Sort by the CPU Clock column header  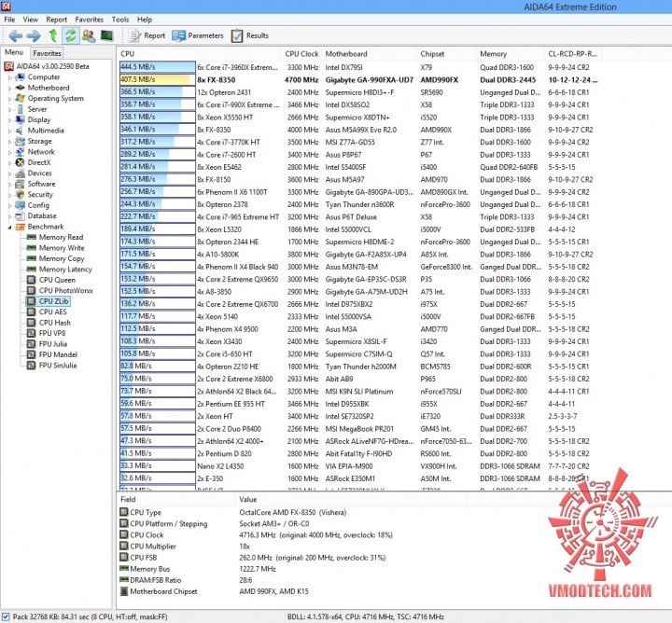pos(301,54)
